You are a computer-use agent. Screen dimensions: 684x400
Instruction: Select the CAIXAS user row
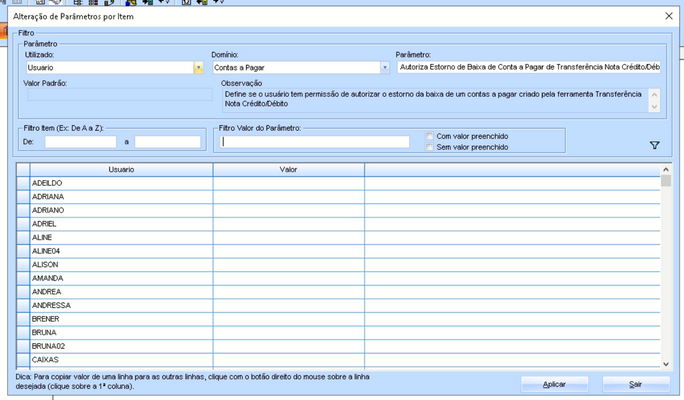[121, 358]
